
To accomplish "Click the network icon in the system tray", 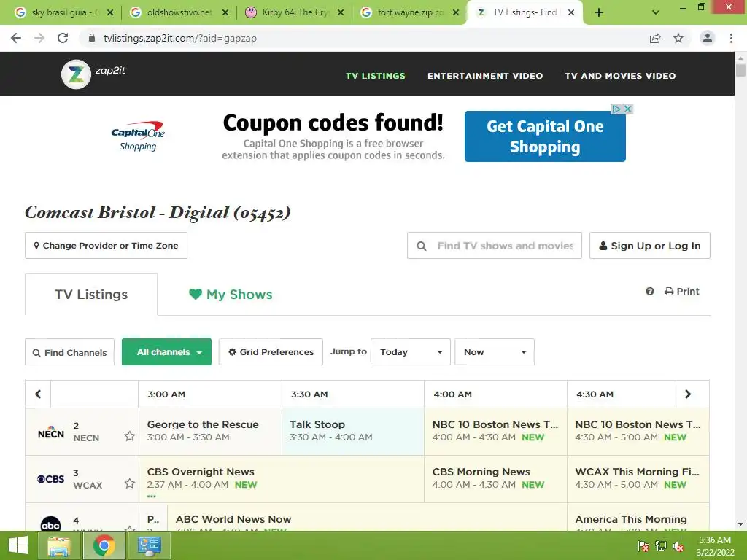I will click(661, 546).
